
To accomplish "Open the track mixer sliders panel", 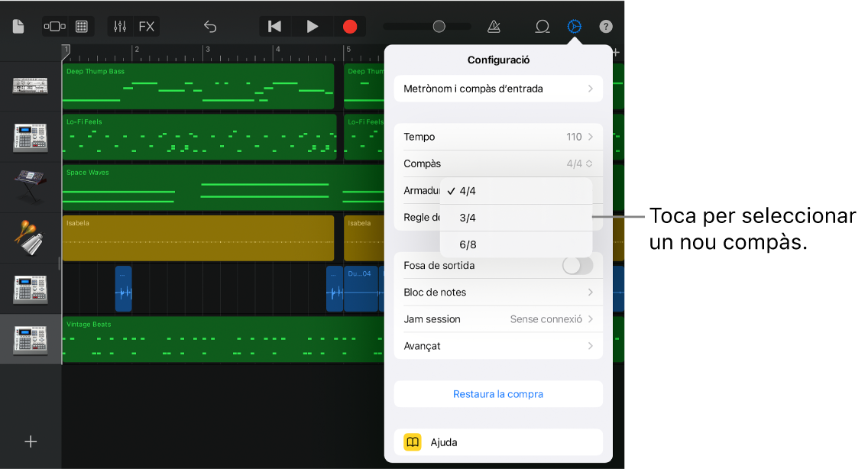I will (119, 26).
